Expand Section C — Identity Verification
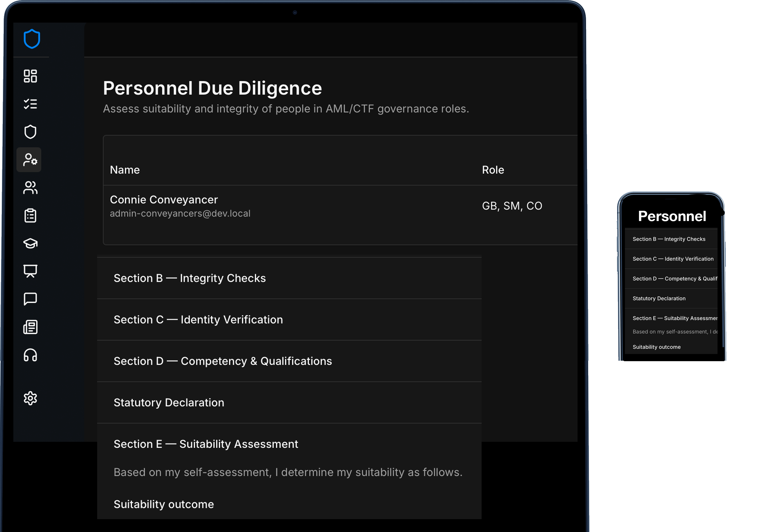 (198, 320)
